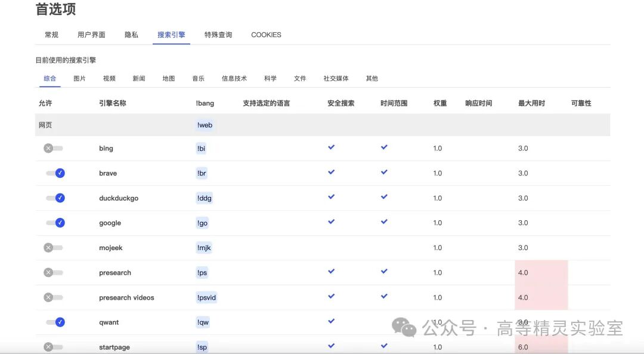Open the 新闻 engine category

(139, 79)
